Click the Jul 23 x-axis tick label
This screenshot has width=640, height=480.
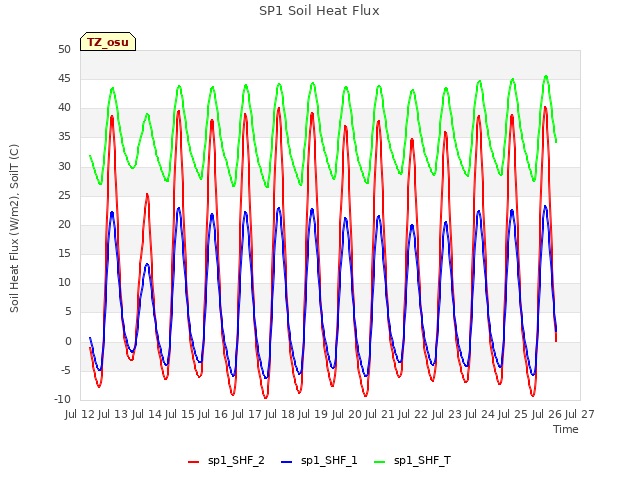(447, 414)
